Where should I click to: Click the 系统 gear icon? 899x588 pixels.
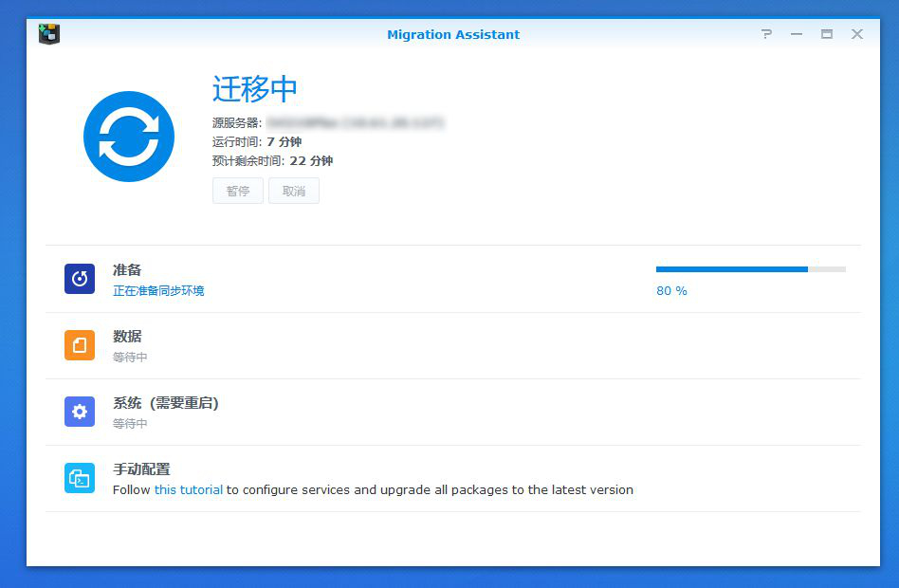click(x=79, y=412)
